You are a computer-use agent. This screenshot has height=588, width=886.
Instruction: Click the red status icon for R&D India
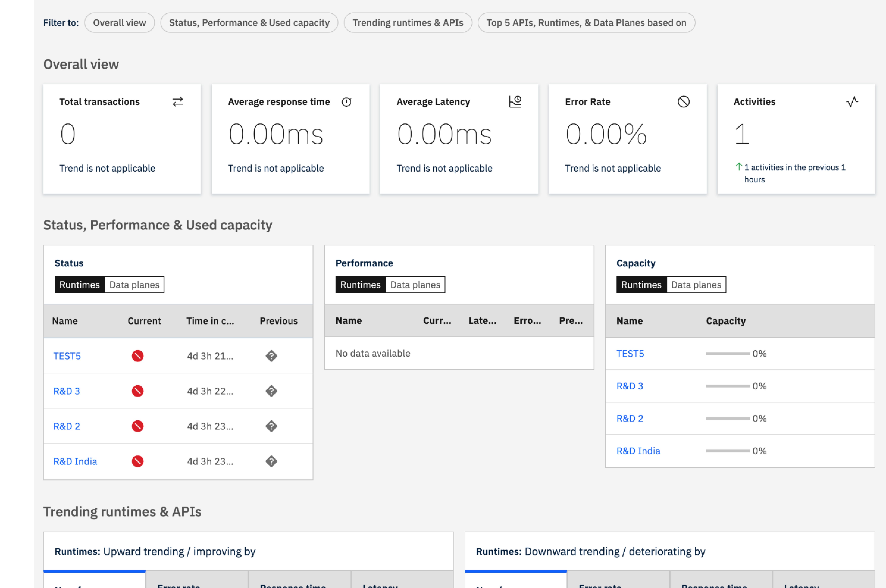138,461
